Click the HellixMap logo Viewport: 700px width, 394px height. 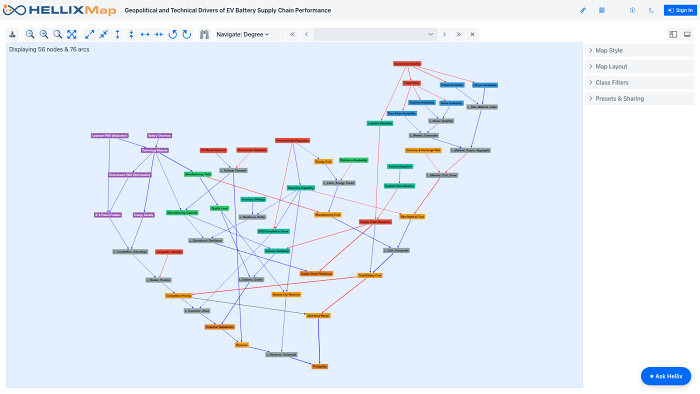pyautogui.click(x=59, y=10)
